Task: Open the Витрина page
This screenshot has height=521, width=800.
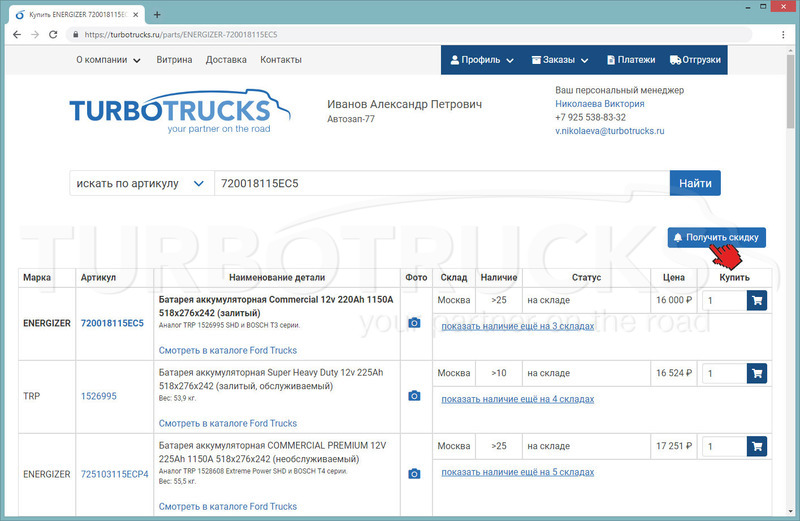Action: (174, 60)
